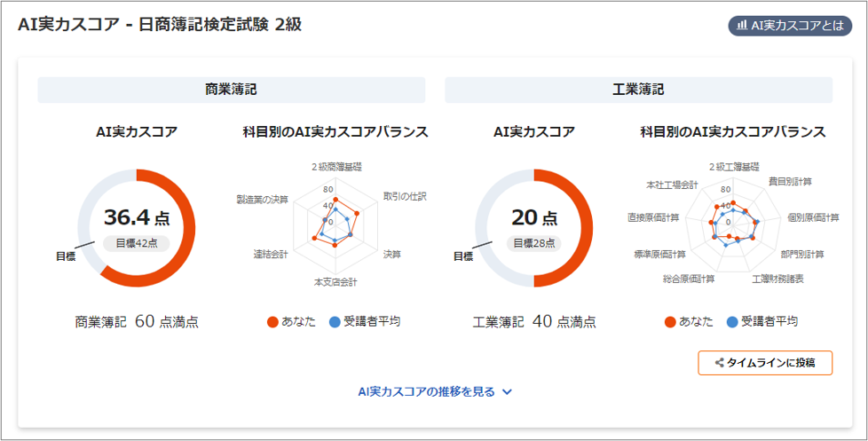Select the 工業簿記 section header
This screenshot has height=441, width=868.
pos(639,90)
